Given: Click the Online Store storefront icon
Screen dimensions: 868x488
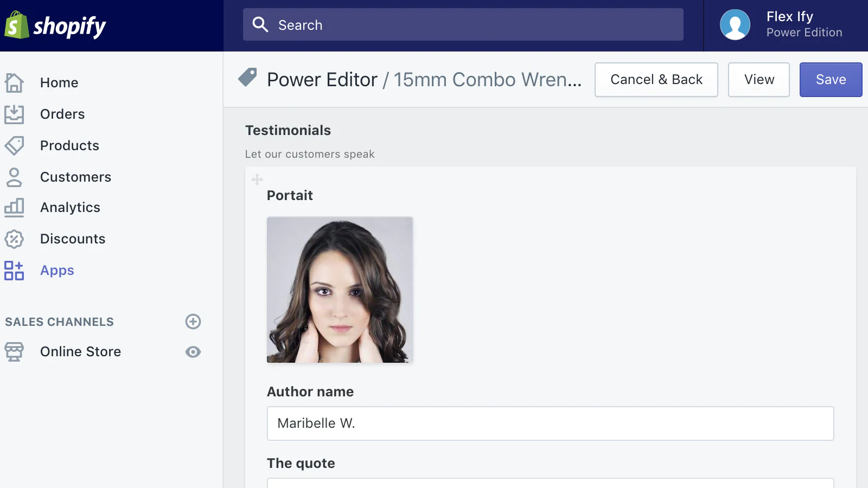Looking at the screenshot, I should coord(14,352).
